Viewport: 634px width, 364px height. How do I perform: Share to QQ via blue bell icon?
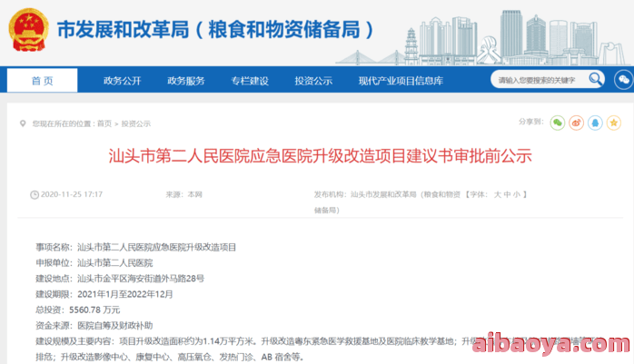(x=595, y=123)
